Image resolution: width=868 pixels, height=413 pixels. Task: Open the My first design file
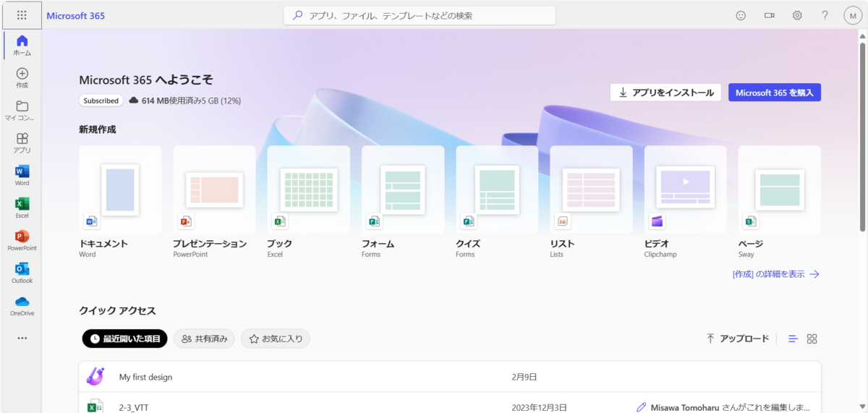click(x=450, y=377)
